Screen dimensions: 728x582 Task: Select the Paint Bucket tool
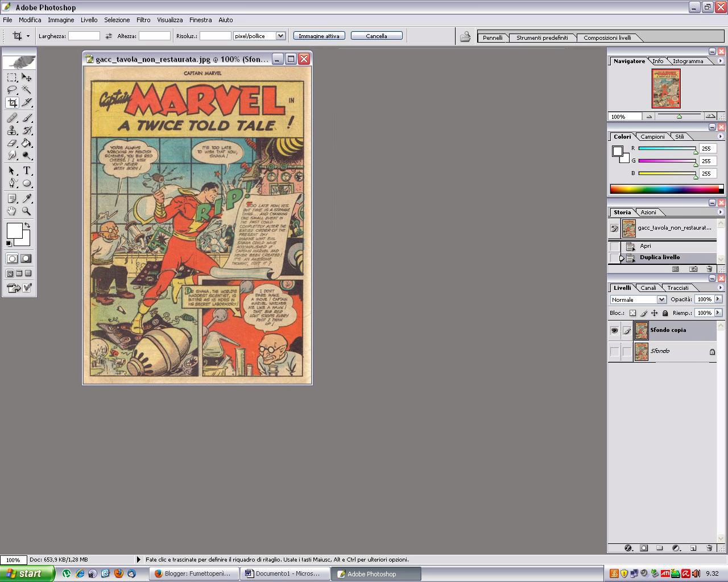tap(27, 143)
